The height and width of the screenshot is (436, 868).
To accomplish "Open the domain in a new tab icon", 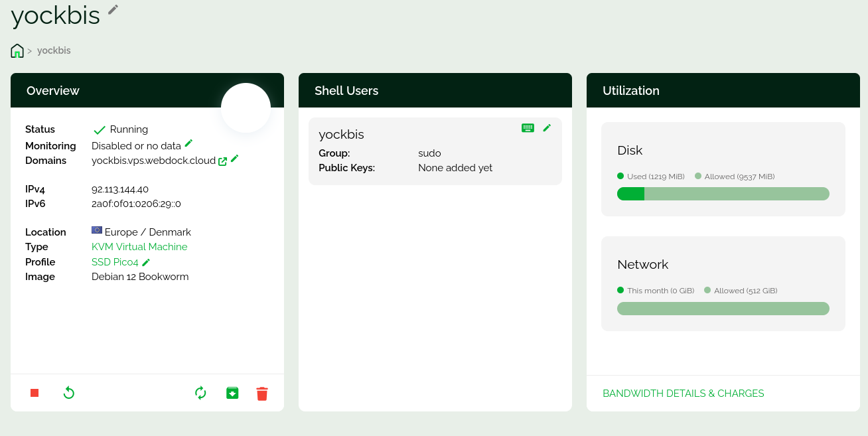I will 223,161.
